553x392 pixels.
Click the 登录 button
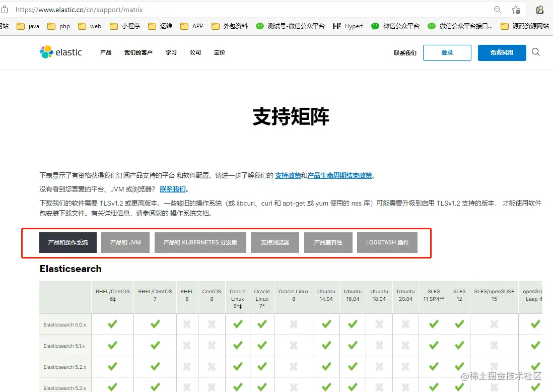[x=447, y=52]
